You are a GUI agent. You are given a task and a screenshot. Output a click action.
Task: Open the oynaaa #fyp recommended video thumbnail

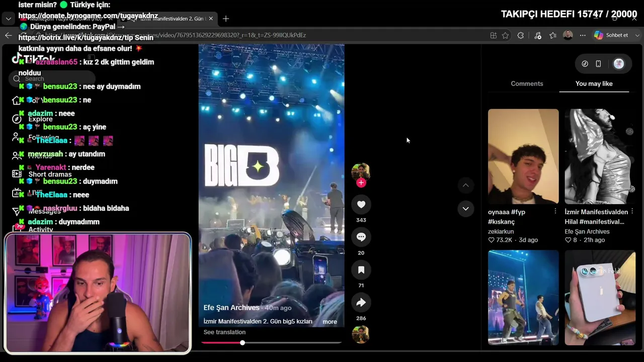(x=523, y=156)
